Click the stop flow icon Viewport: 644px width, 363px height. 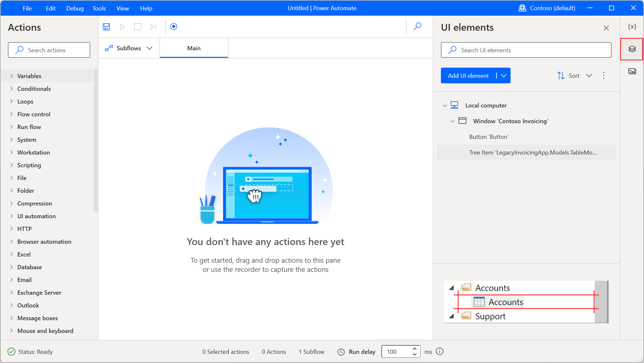point(138,26)
